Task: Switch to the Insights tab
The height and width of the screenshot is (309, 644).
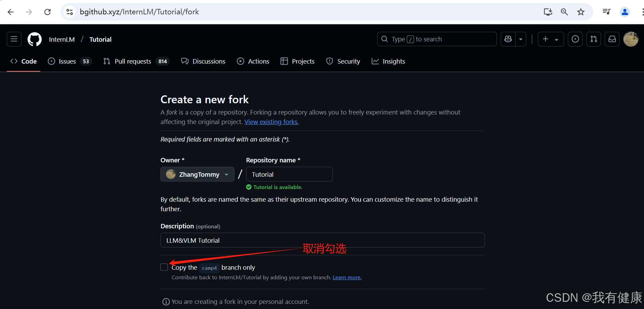Action: click(x=388, y=61)
